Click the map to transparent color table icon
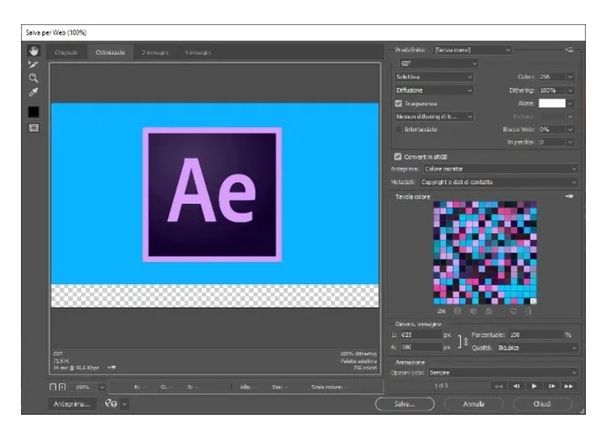The image size is (610, 434). pos(458,311)
